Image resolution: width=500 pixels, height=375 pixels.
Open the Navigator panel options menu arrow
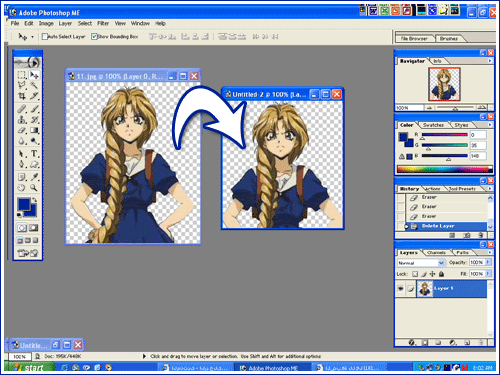pos(490,61)
